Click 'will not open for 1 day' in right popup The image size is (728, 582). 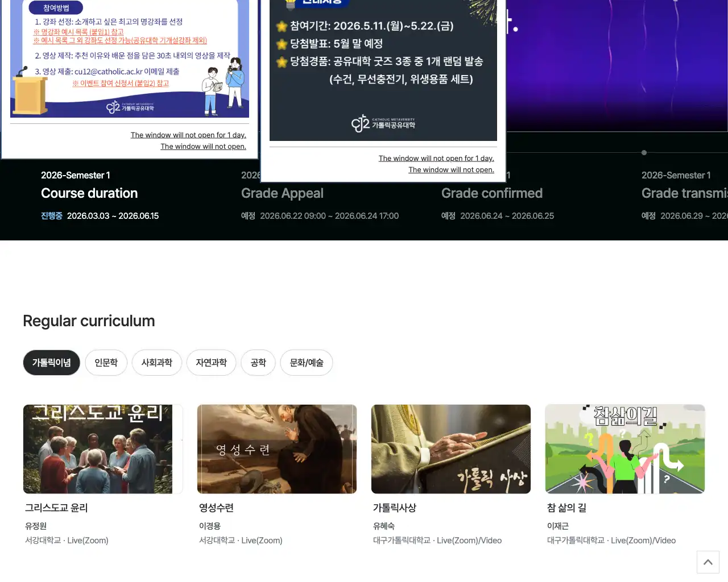click(x=436, y=159)
